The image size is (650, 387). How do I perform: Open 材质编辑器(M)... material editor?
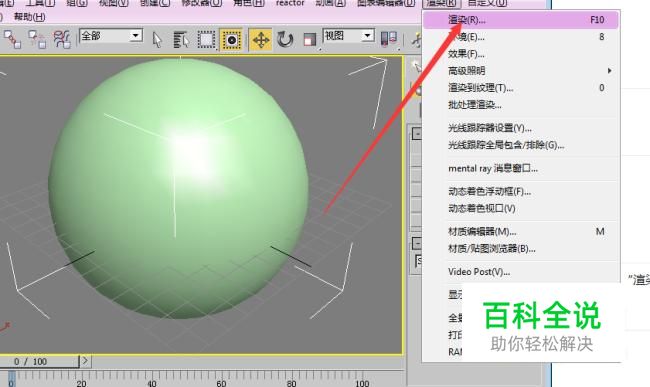[521, 232]
